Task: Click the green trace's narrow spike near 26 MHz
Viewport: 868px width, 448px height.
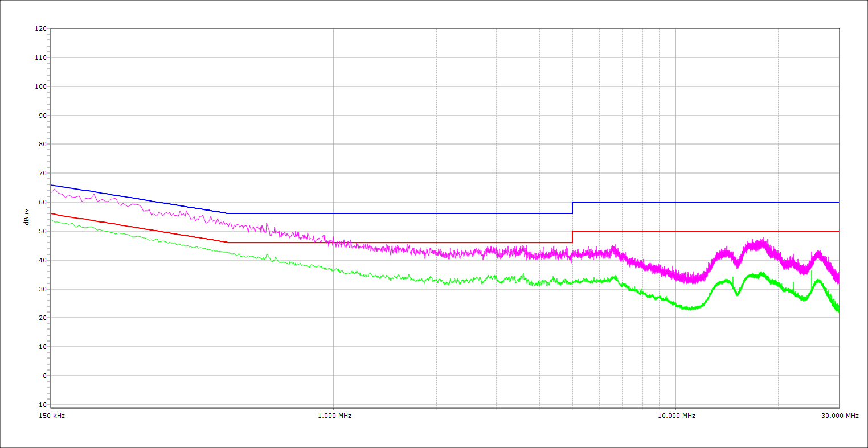Action: (x=812, y=277)
